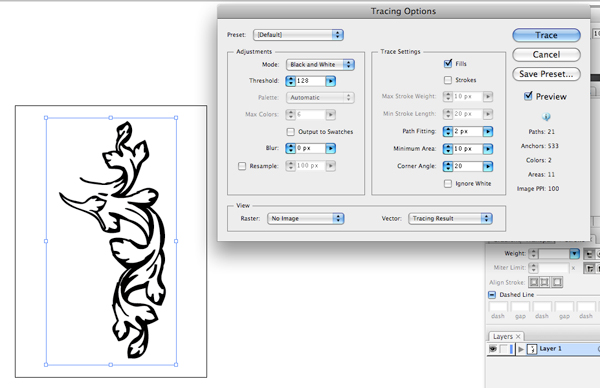Click the Path Fitting value field
This screenshot has height=388, width=600.
click(468, 132)
